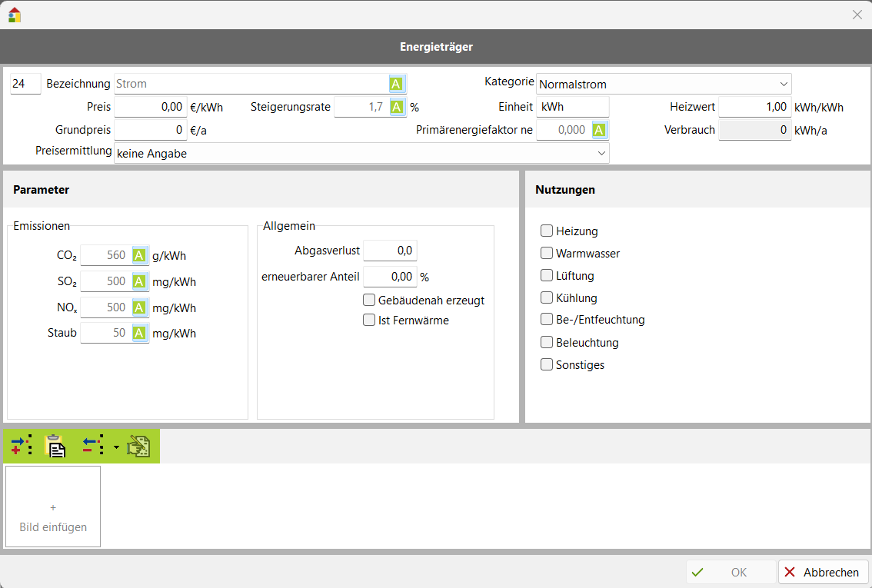Click the green A icon next to Staub
The image size is (872, 588).
click(x=139, y=333)
